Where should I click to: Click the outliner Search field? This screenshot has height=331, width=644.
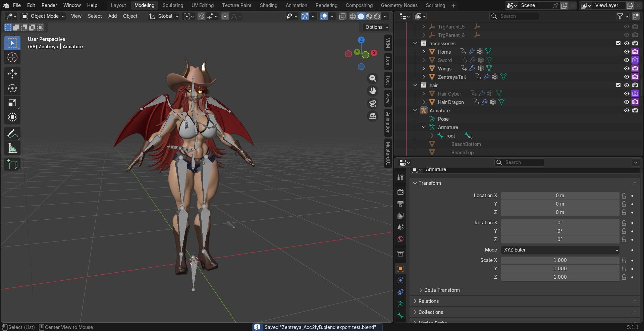coord(514,16)
